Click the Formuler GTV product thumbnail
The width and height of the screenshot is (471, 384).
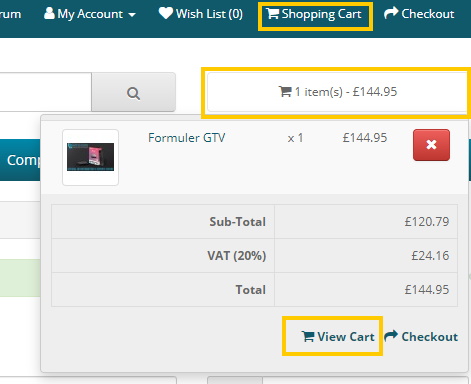pyautogui.click(x=90, y=157)
